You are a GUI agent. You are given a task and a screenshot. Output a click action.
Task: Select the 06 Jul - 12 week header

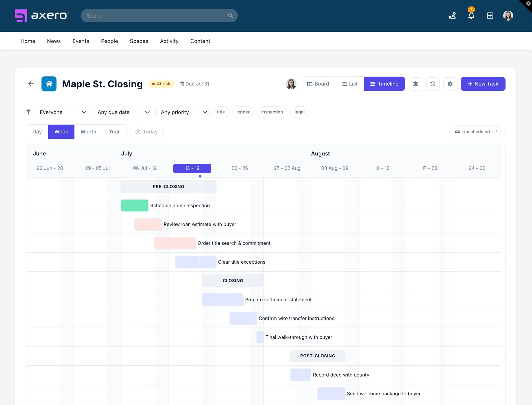[145, 168]
